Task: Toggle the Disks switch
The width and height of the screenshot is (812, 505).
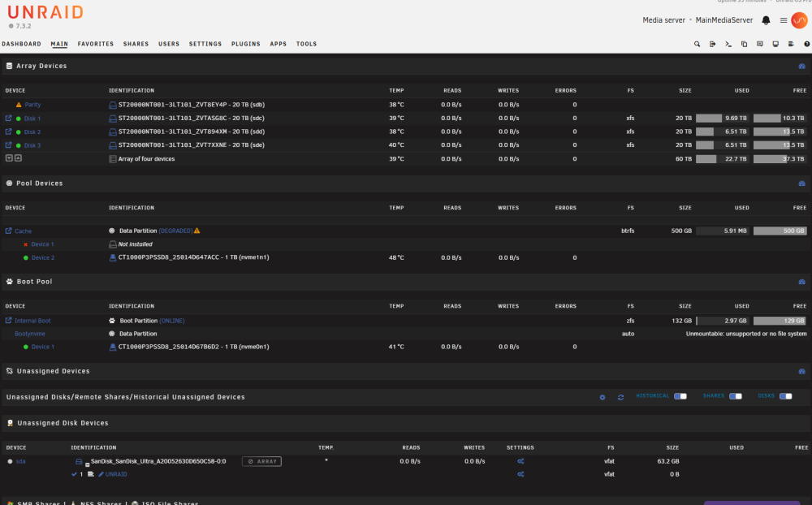Action: (x=785, y=396)
